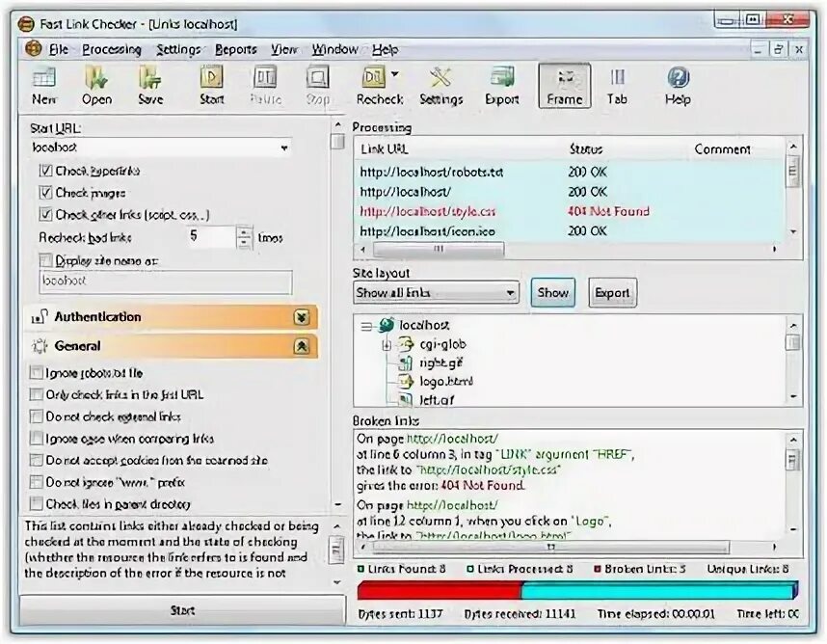Select the http://localhost/style.css row

point(570,211)
